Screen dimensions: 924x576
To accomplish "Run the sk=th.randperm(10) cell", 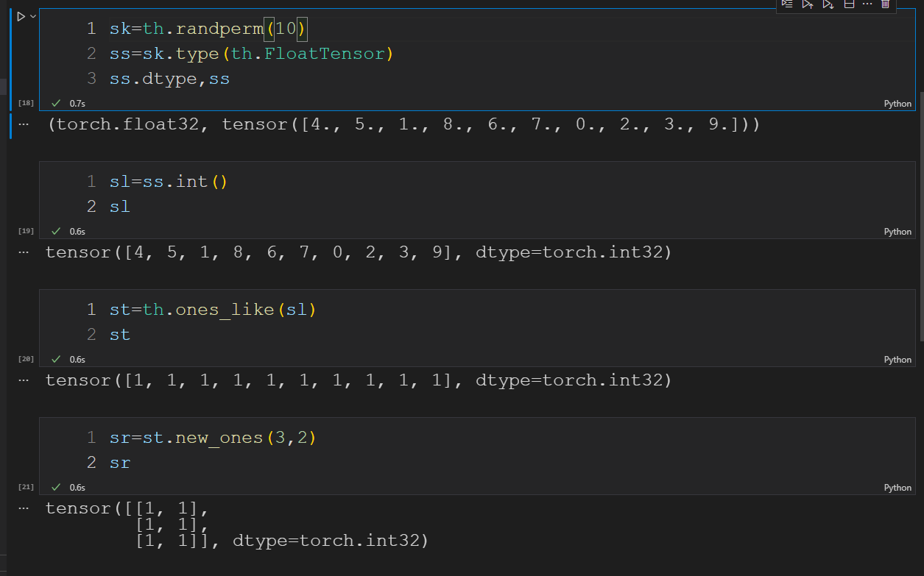I will (21, 16).
